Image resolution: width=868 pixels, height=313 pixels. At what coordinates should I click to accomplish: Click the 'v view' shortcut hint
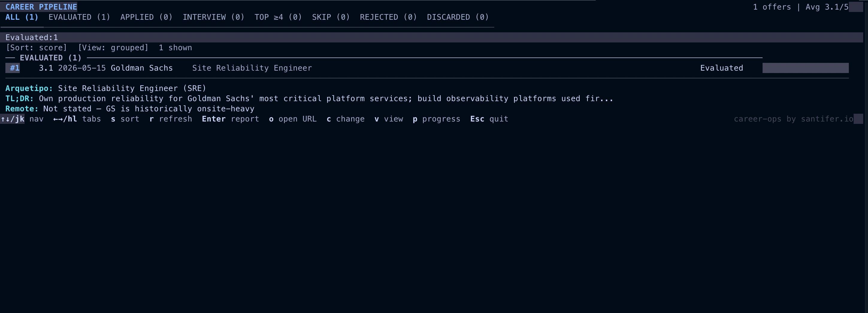388,119
